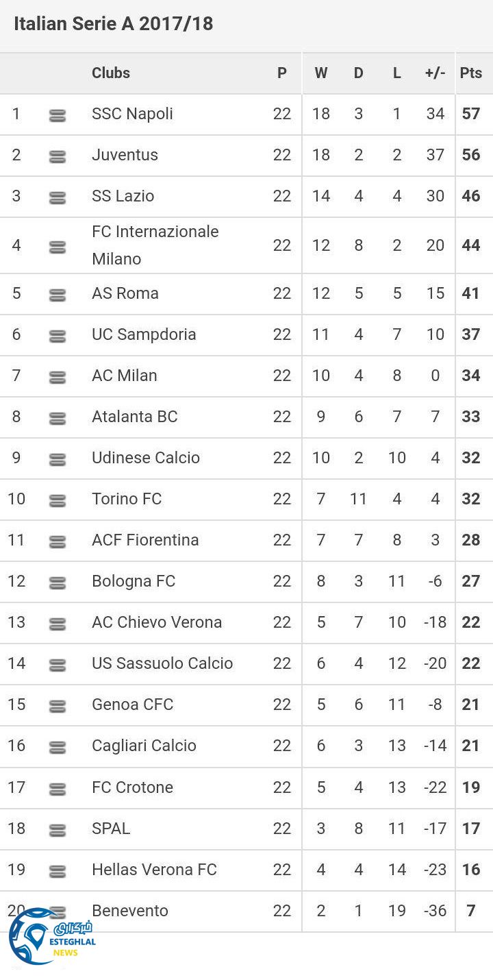This screenshot has height=980, width=493.
Task: Click the Hellas Verona FC team name
Action: (x=154, y=870)
